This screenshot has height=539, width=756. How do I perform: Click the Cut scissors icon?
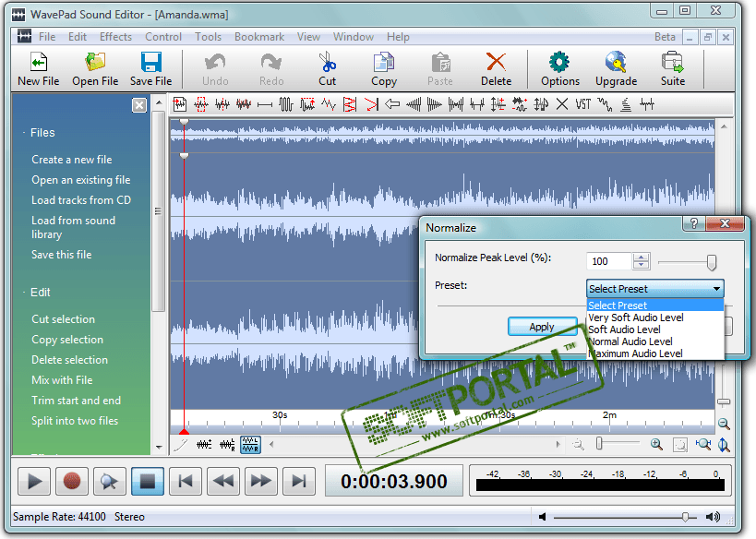pyautogui.click(x=328, y=62)
